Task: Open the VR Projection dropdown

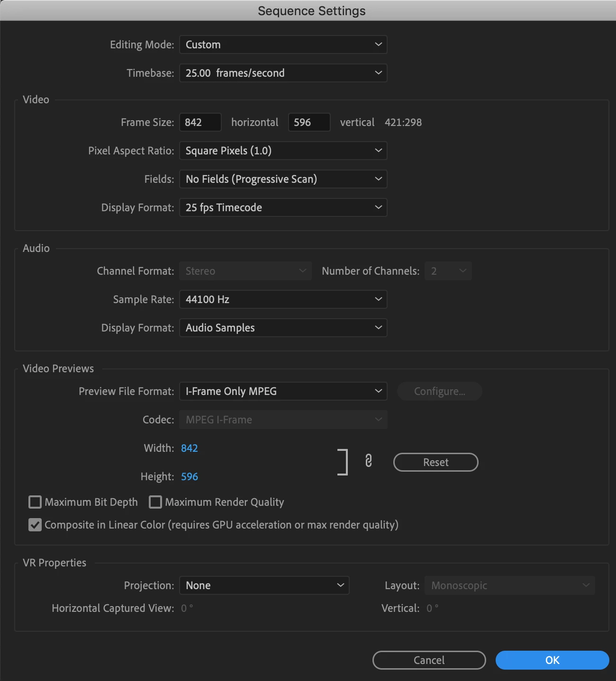Action: pyautogui.click(x=264, y=585)
